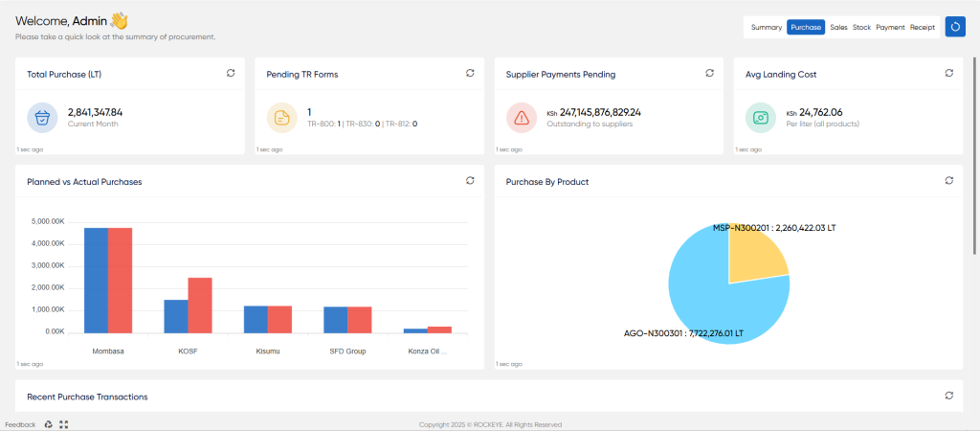This screenshot has width=980, height=431.
Task: Open the Payment tab
Action: (890, 28)
